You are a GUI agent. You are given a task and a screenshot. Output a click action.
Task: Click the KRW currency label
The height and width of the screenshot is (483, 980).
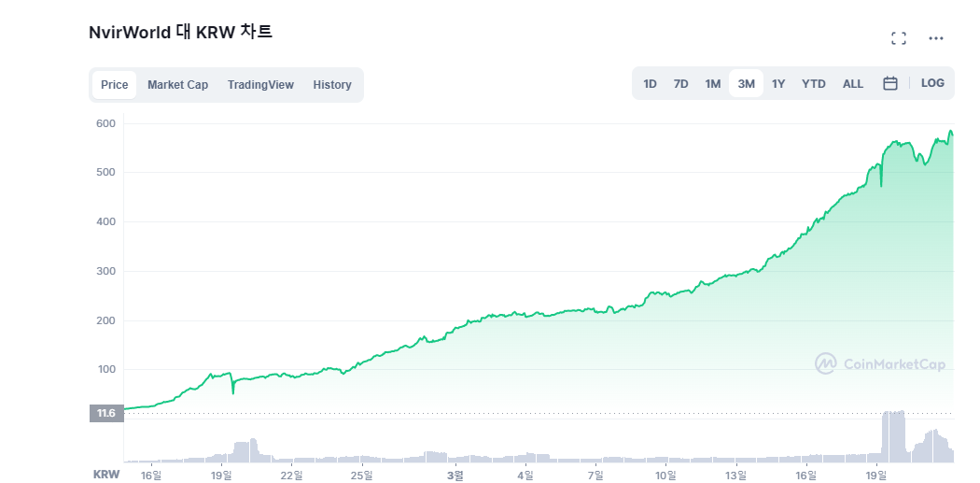click(x=106, y=475)
